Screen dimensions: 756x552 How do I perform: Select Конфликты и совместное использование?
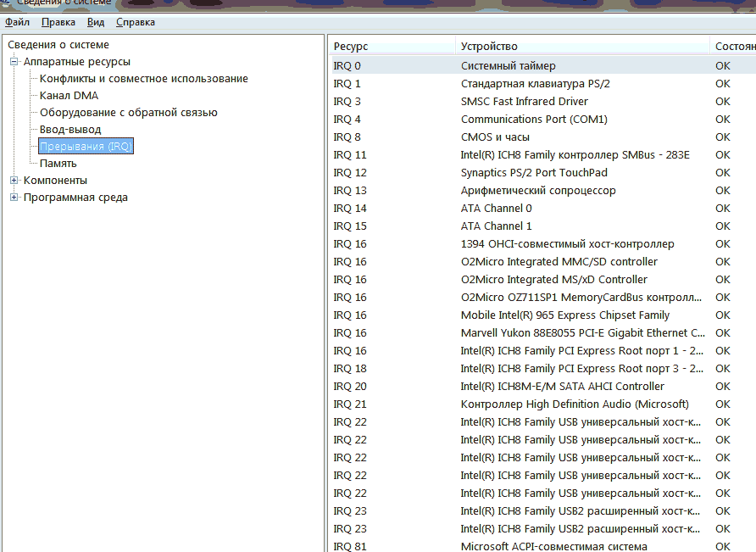pyautogui.click(x=143, y=78)
